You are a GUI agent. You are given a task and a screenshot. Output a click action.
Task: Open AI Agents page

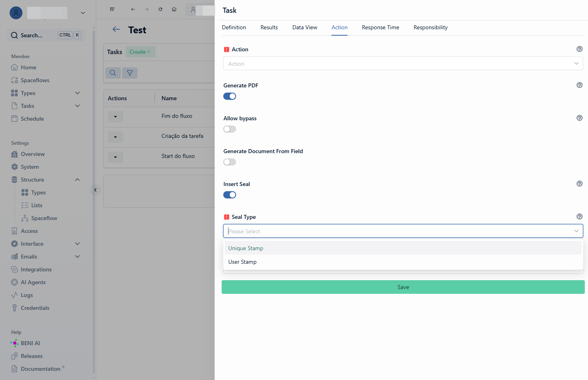point(33,282)
